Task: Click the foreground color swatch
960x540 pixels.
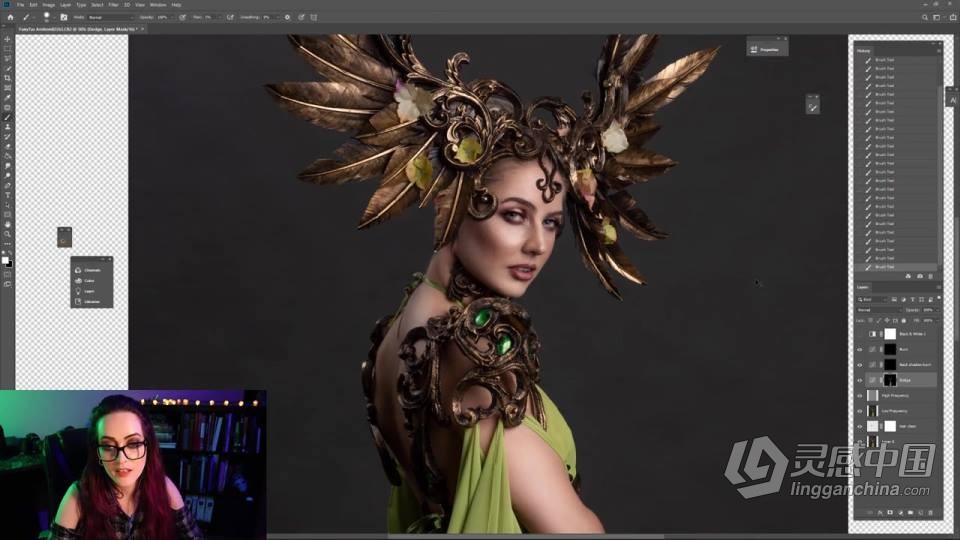Action: [5, 260]
